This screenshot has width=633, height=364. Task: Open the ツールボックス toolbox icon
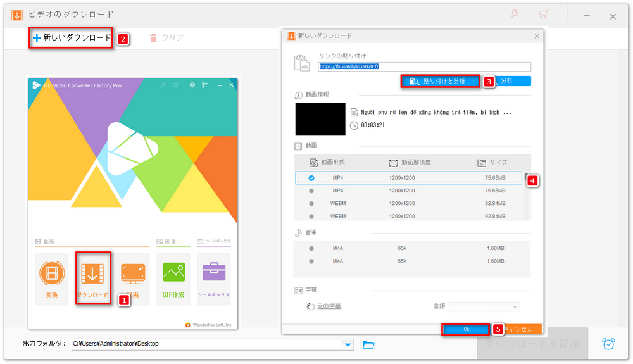point(214,277)
